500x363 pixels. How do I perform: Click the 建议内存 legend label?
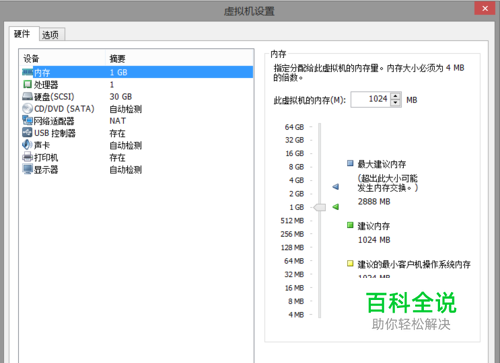374,226
